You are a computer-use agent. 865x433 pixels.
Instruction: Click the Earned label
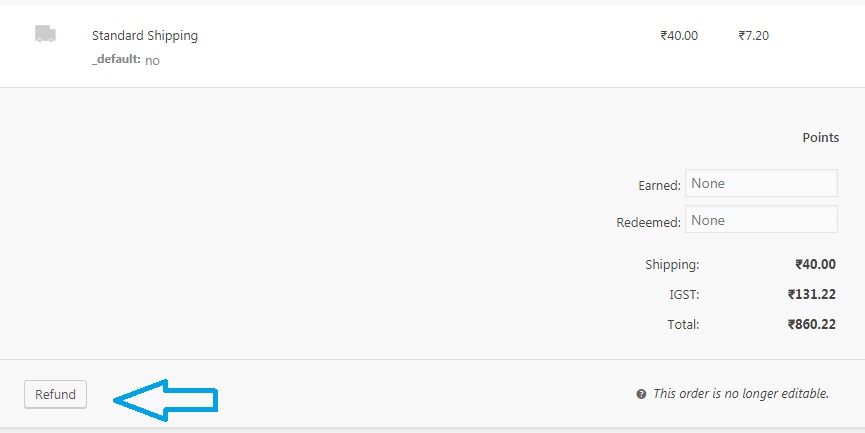pyautogui.click(x=659, y=185)
